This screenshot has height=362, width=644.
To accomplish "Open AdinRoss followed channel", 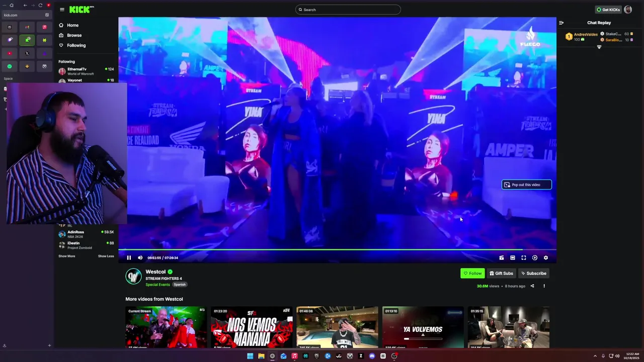I will [86, 234].
